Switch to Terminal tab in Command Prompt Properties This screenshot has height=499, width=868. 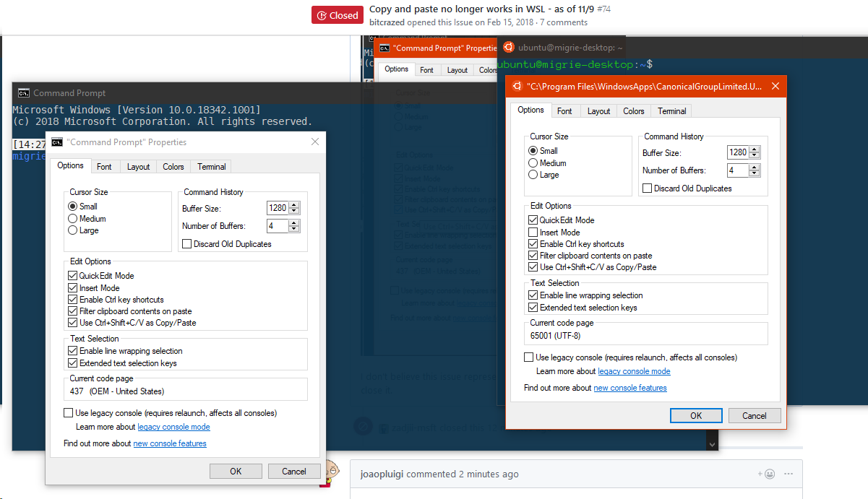(212, 167)
